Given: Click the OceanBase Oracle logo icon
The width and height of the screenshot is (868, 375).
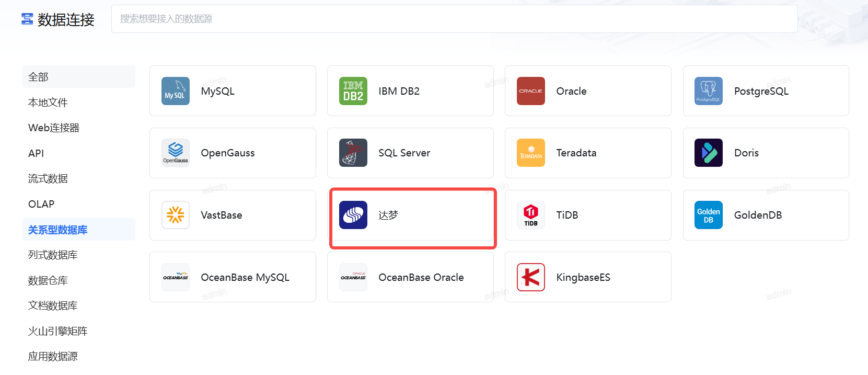Looking at the screenshot, I should (353, 277).
